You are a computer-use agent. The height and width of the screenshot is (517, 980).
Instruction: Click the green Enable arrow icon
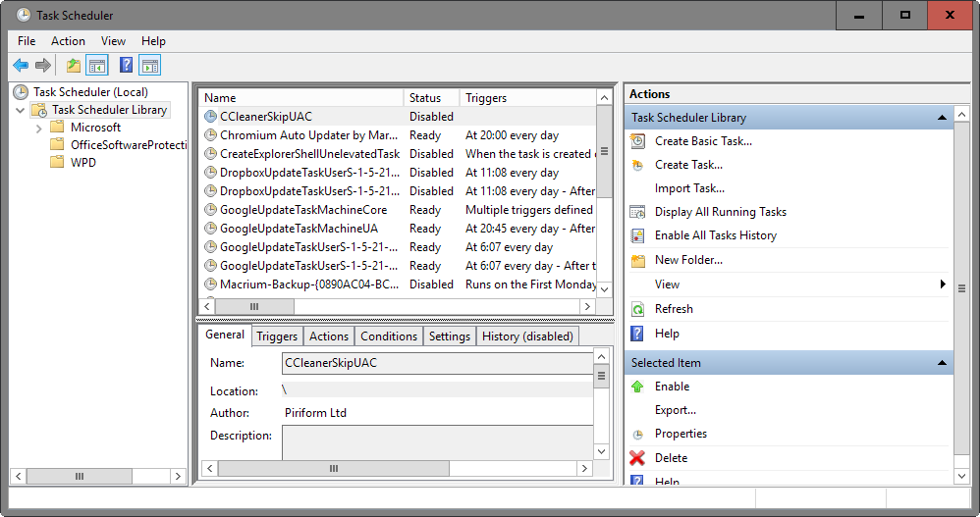coord(638,387)
